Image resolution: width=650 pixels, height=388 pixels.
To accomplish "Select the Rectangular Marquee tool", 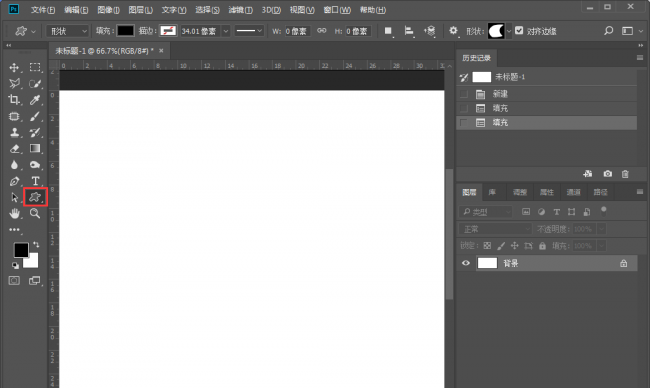I will [35, 68].
